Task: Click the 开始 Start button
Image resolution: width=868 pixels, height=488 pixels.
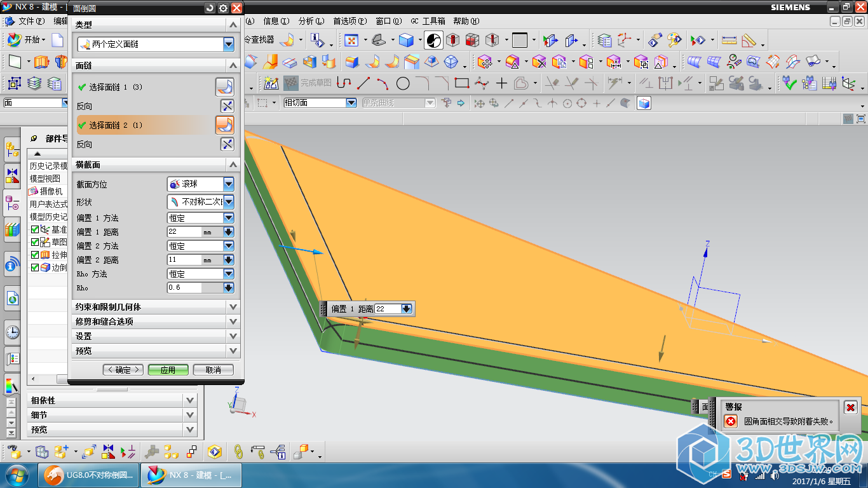Action: pos(26,39)
